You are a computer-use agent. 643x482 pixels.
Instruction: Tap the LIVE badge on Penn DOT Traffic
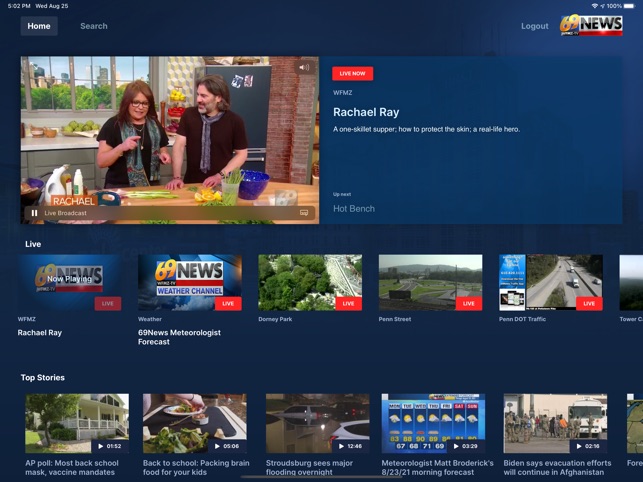[x=589, y=304]
